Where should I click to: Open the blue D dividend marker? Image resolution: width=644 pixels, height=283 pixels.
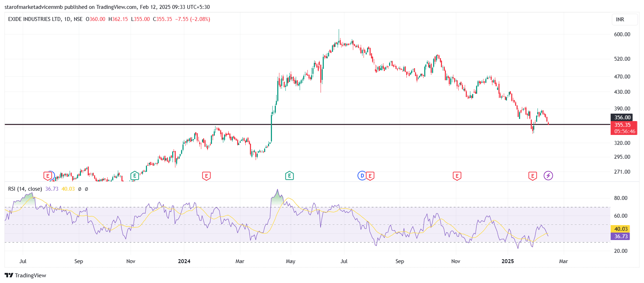[x=362, y=176]
